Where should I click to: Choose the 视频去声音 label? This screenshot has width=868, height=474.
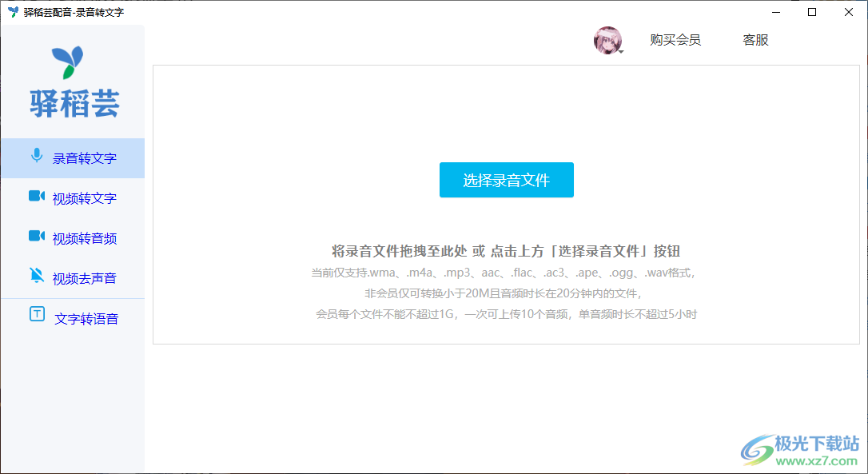[85, 278]
